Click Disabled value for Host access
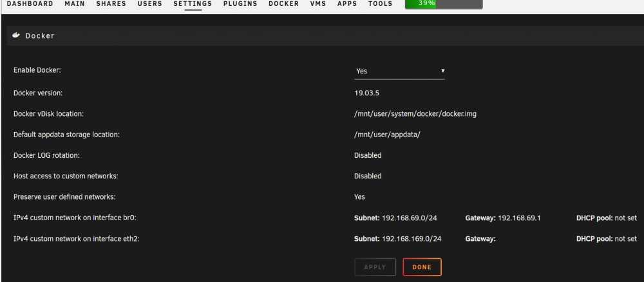 tap(368, 176)
